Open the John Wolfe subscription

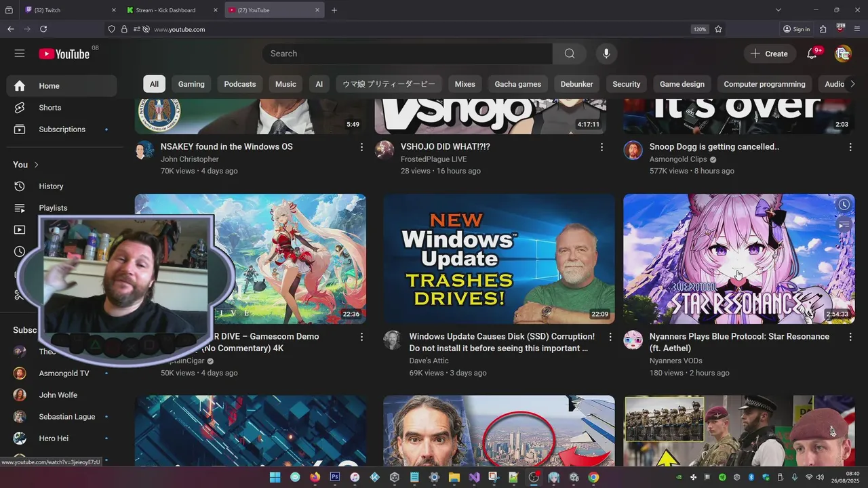(x=62, y=395)
